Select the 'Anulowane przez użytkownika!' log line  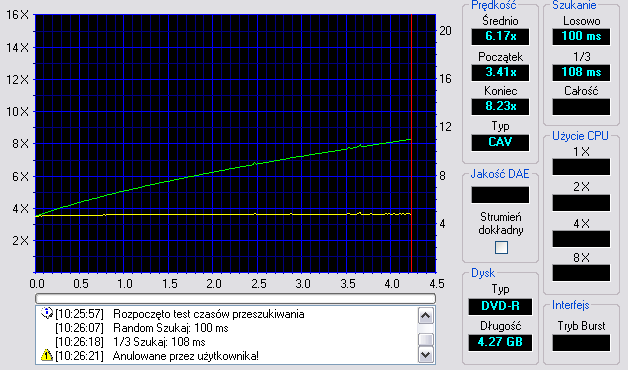pyautogui.click(x=186, y=356)
